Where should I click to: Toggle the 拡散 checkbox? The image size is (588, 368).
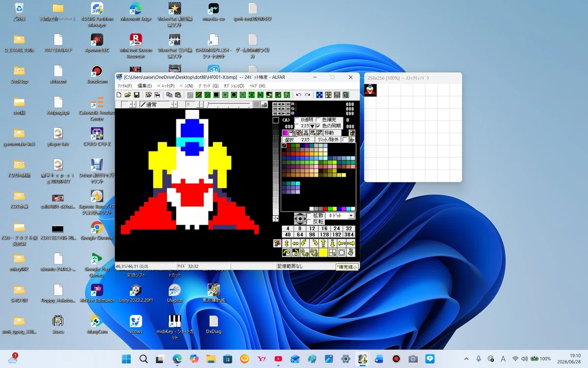coord(309,215)
